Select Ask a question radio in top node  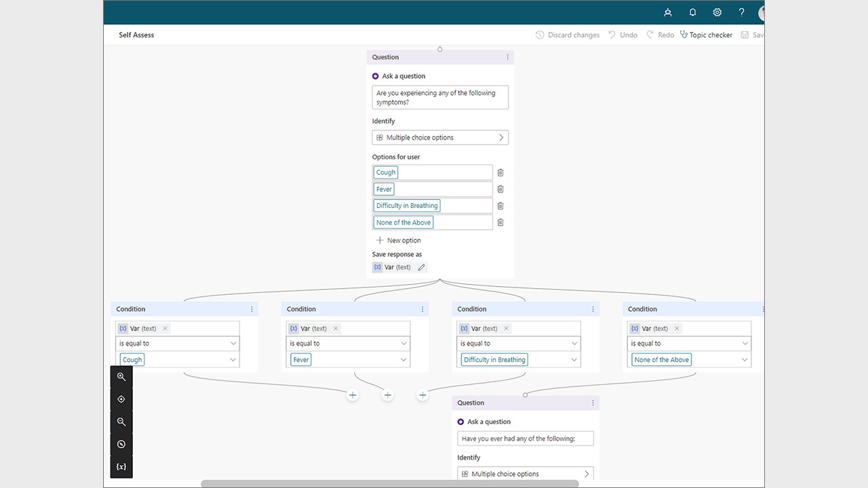click(376, 76)
